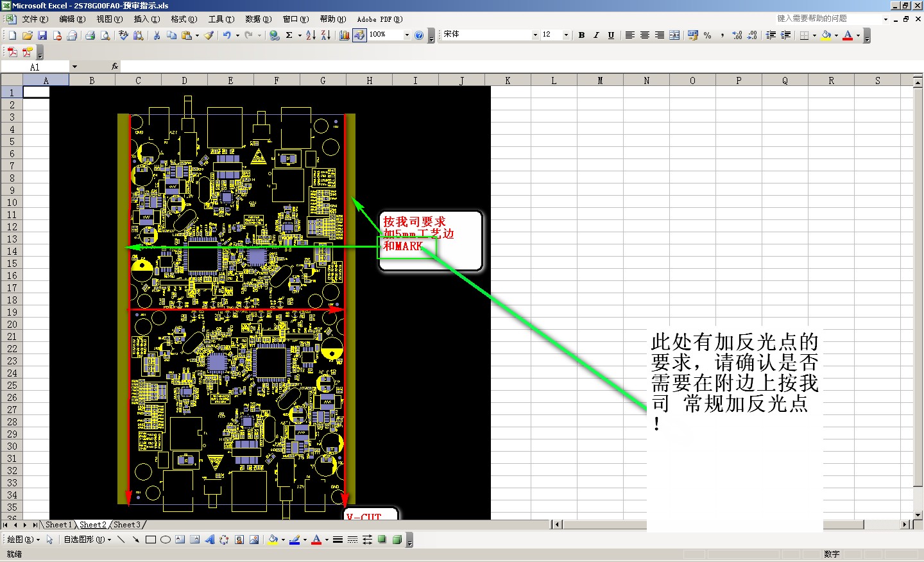
Task: Align text left
Action: 630,35
